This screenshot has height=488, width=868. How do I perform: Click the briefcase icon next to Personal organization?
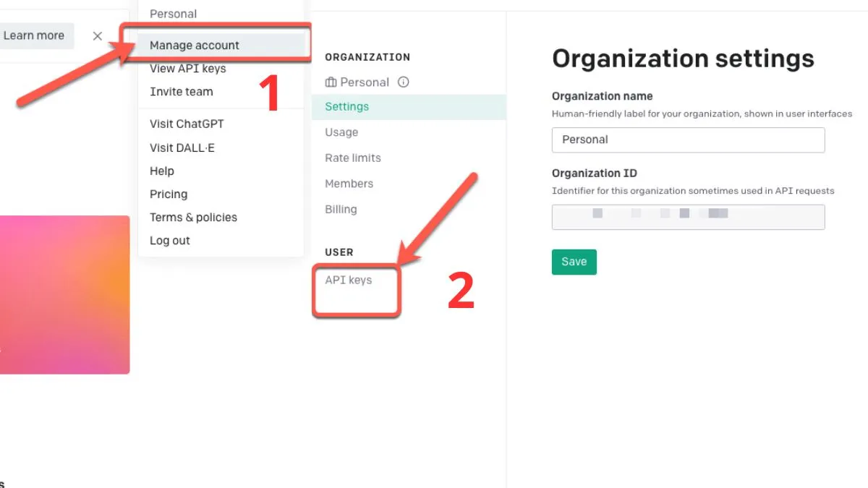[x=330, y=82]
